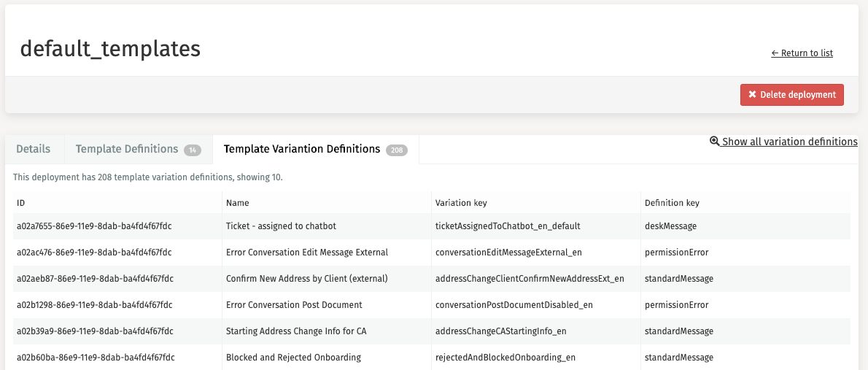This screenshot has width=868, height=370.
Task: Click the 14 count badge on Template Definitions
Action: point(192,150)
